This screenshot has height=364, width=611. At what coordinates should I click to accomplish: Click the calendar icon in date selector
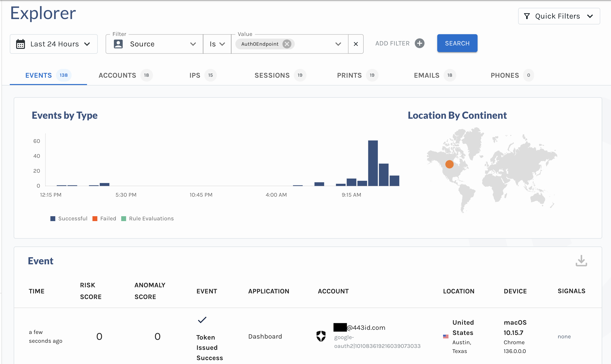coord(20,44)
